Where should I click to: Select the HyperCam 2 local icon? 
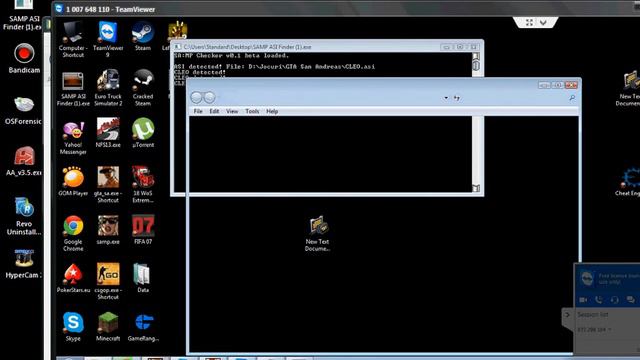[24, 264]
